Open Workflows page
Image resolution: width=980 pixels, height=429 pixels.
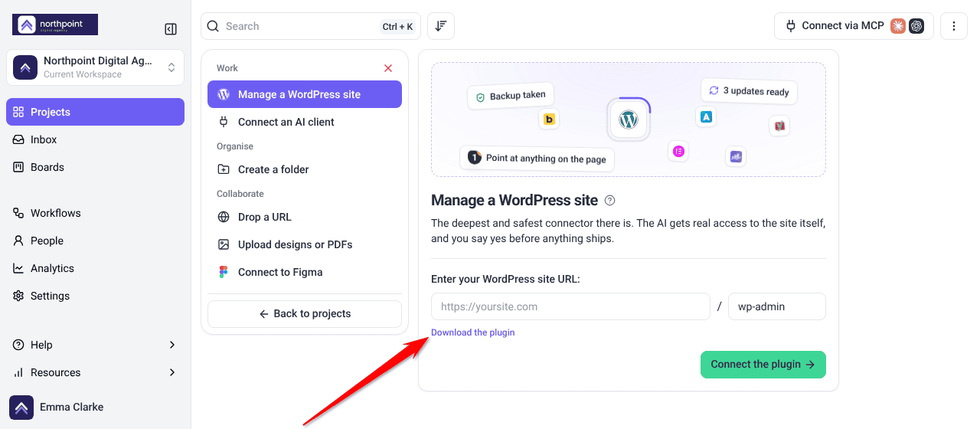click(x=95, y=213)
